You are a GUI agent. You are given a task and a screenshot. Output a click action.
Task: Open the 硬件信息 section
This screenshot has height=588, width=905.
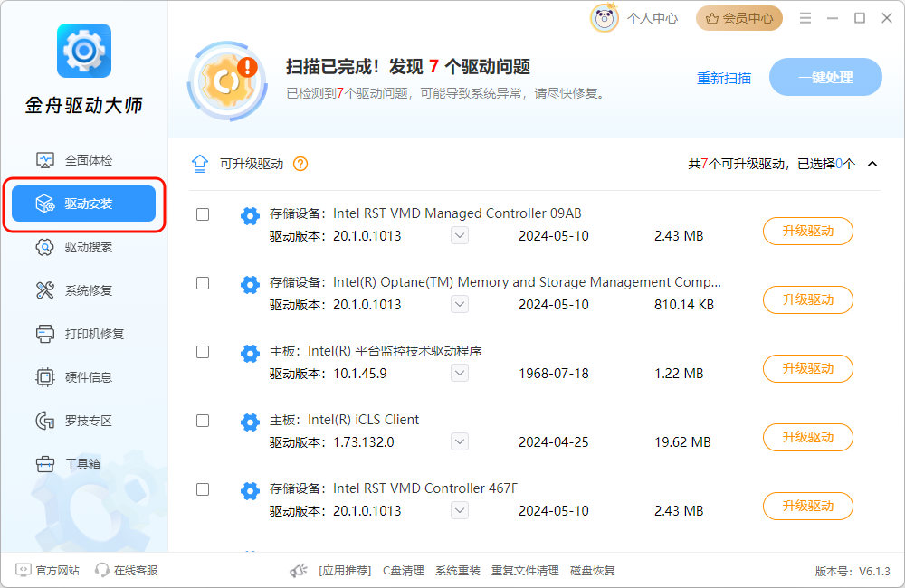74,377
